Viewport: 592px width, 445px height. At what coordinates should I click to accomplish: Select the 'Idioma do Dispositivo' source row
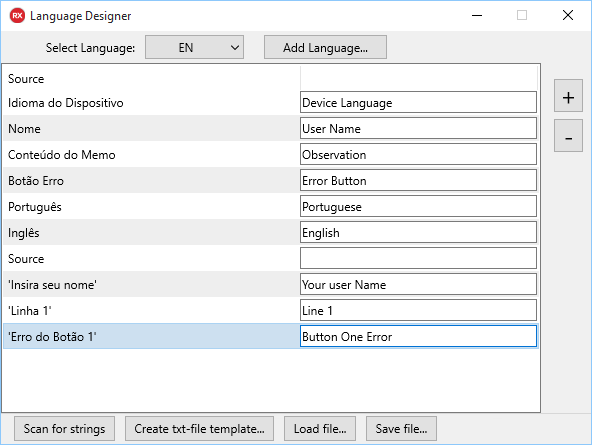coord(151,102)
